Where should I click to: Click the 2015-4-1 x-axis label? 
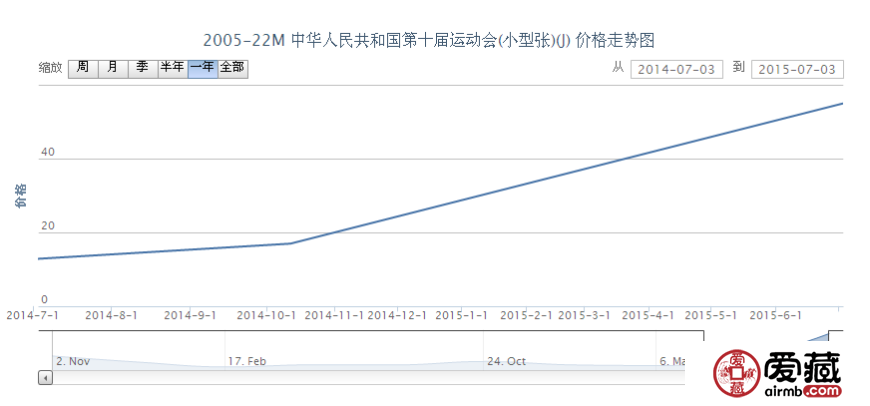tap(648, 315)
